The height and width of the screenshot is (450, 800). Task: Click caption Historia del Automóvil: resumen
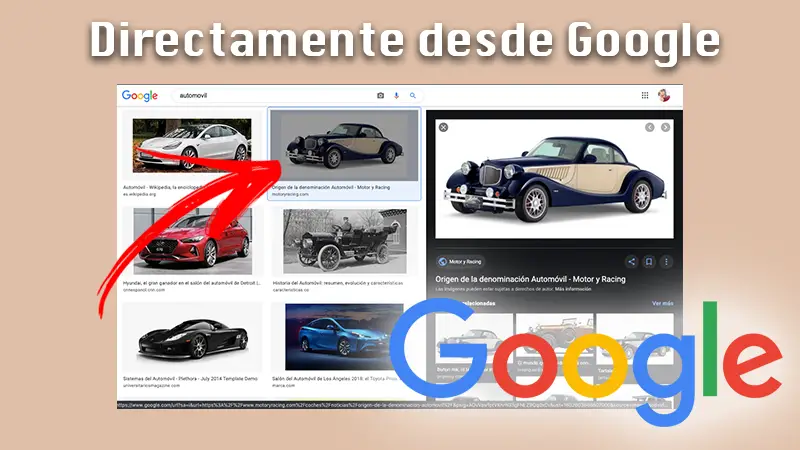tap(338, 283)
